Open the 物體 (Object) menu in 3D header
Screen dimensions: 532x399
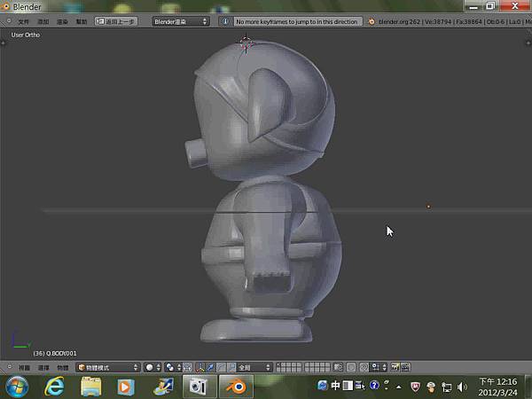coord(63,367)
